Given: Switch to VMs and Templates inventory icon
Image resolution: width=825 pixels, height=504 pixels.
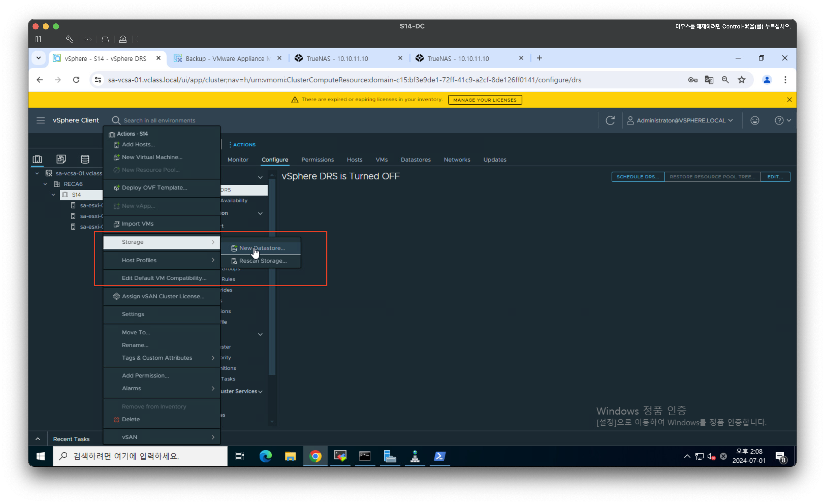Looking at the screenshot, I should pyautogui.click(x=61, y=159).
